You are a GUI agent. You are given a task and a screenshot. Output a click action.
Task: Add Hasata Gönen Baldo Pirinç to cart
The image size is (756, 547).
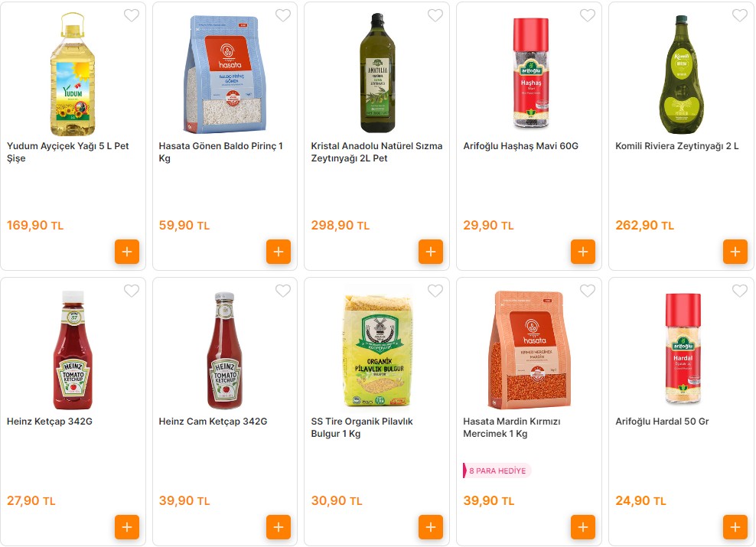[279, 252]
